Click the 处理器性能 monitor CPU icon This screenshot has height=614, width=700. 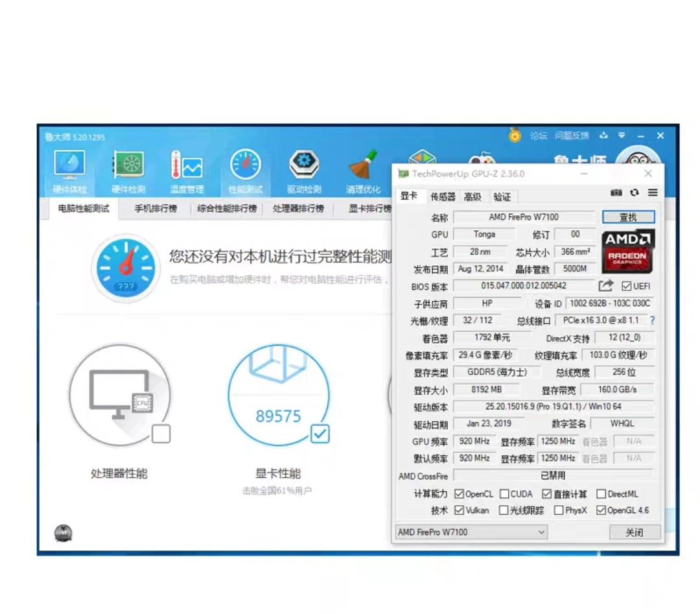coord(120,396)
